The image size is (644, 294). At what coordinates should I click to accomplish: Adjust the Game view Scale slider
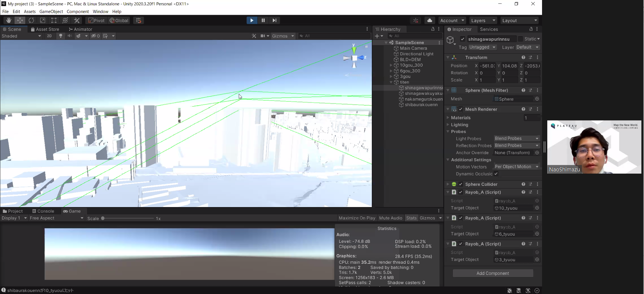103,218
